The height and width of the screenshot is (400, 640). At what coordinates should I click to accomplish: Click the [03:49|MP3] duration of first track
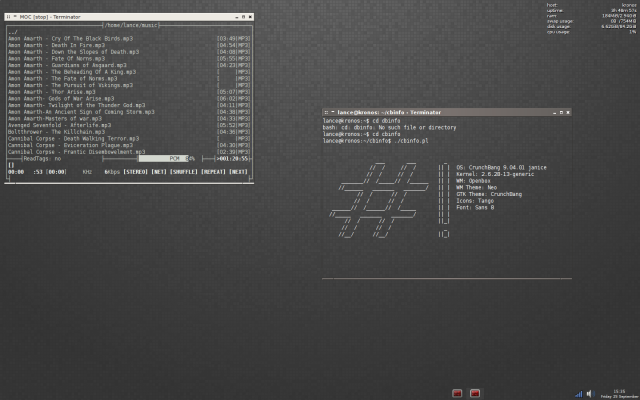click(x=233, y=39)
